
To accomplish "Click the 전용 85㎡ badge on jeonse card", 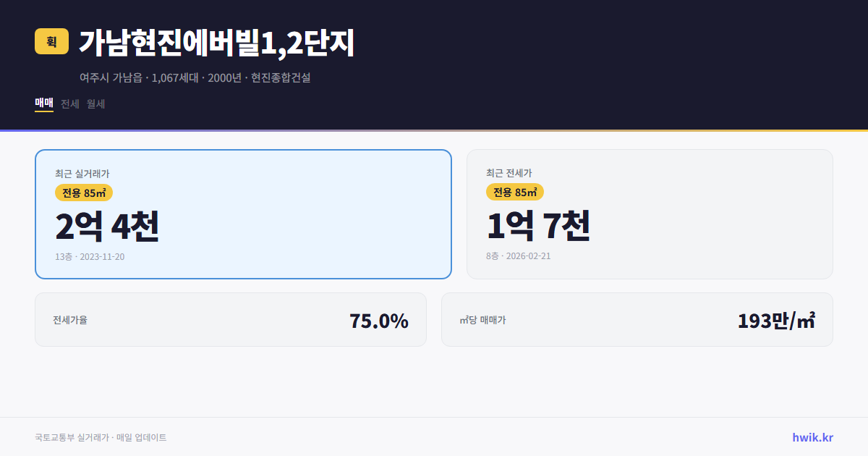I will 515,193.
